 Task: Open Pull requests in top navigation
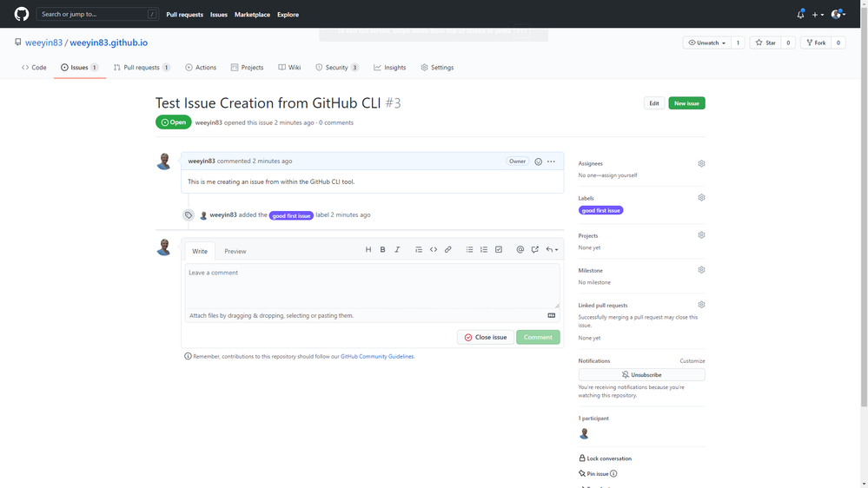pyautogui.click(x=184, y=15)
